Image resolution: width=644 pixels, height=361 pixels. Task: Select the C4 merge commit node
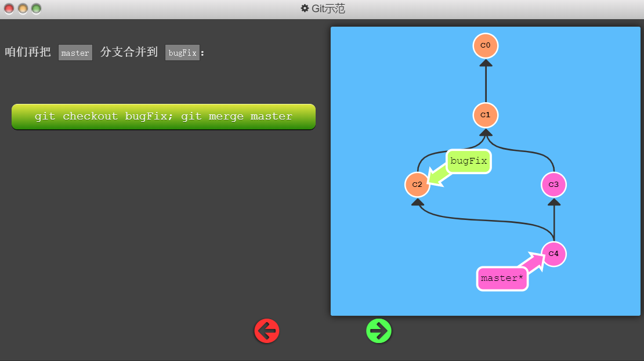553,254
